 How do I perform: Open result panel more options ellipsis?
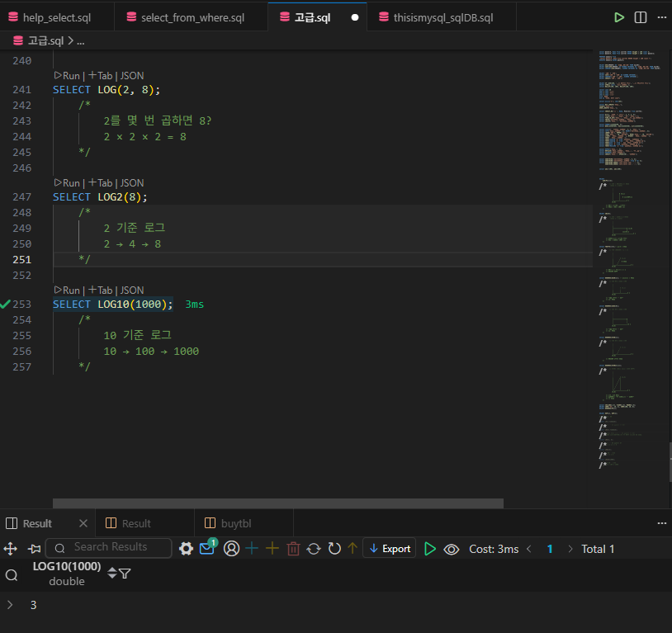pos(662,523)
